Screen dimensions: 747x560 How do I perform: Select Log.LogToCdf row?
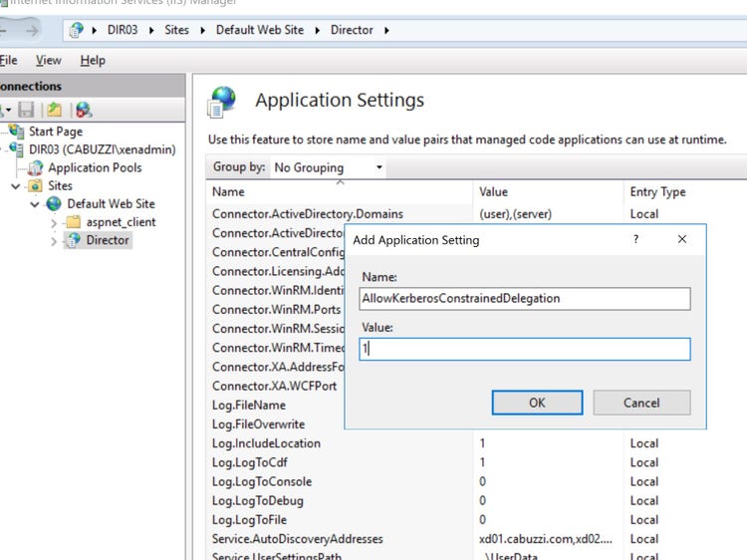(476, 462)
